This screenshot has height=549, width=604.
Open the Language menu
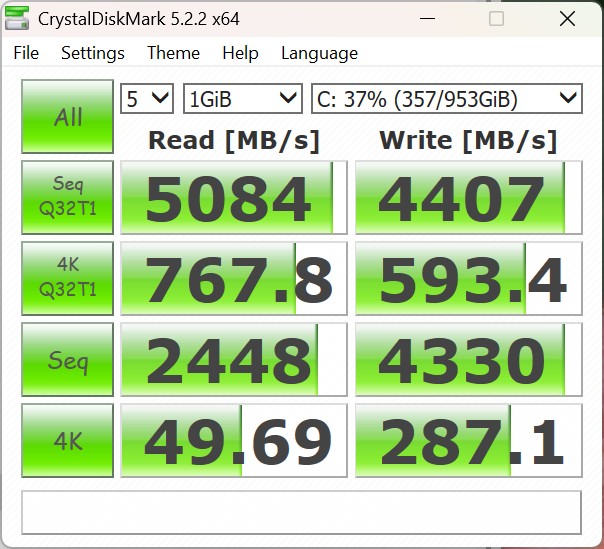tap(319, 53)
